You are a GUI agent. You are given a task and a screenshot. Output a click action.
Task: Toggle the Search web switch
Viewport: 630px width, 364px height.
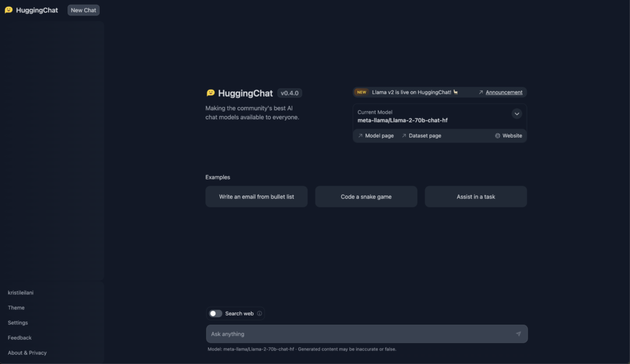click(216, 314)
